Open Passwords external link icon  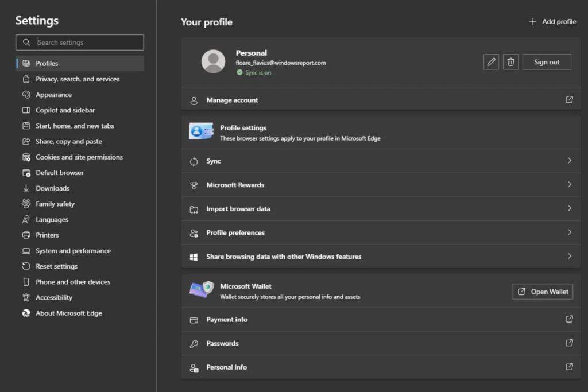pos(569,343)
